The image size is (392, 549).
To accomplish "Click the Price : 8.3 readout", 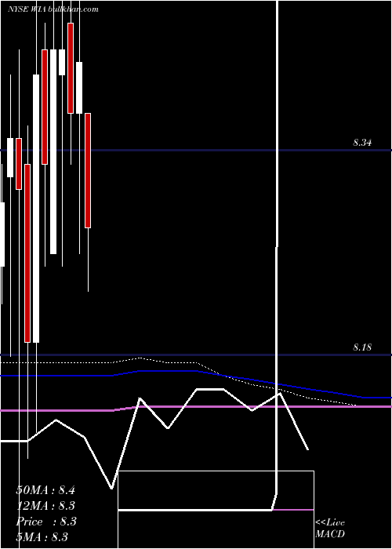I will [x=46, y=522].
